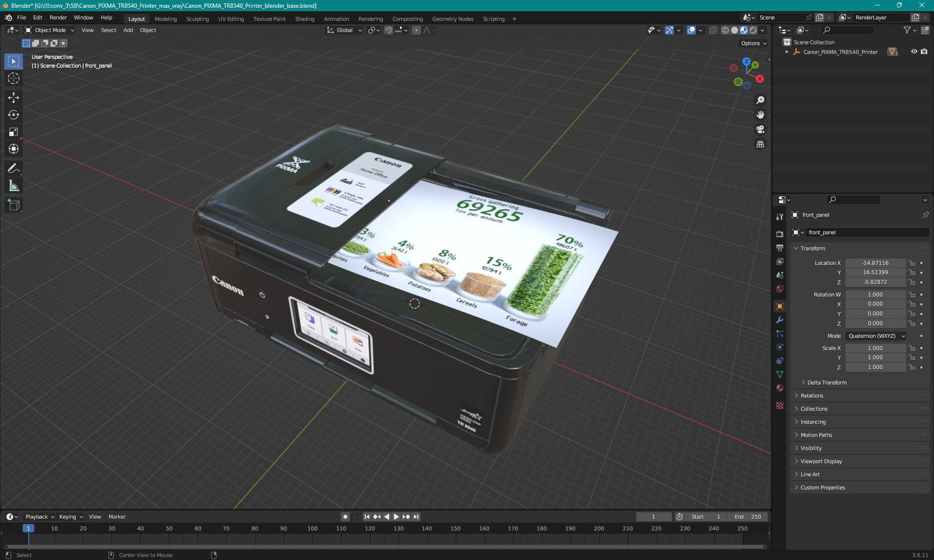The height and width of the screenshot is (560, 934).
Task: Expand Canon_PIXMA_TR8540_Printer tree item
Action: [787, 52]
